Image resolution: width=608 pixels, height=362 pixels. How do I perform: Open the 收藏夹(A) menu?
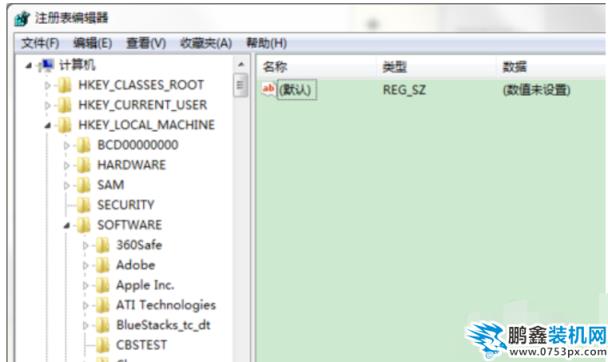[x=206, y=43]
